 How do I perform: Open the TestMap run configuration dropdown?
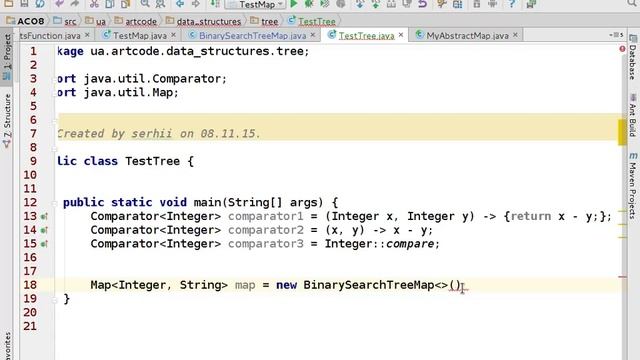[x=256, y=4]
